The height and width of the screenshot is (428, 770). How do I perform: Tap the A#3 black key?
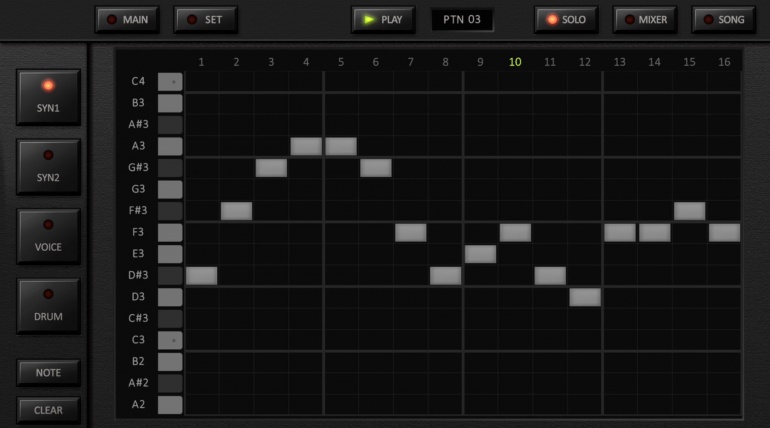coord(170,125)
